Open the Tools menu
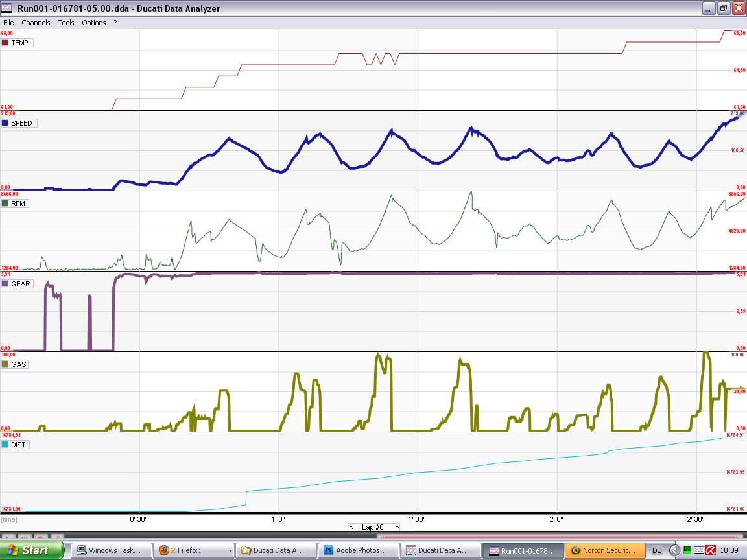This screenshot has height=560, width=747. pyautogui.click(x=65, y=23)
